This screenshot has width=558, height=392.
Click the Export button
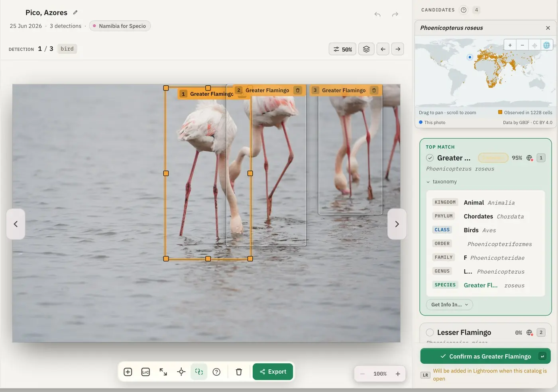pyautogui.click(x=273, y=372)
